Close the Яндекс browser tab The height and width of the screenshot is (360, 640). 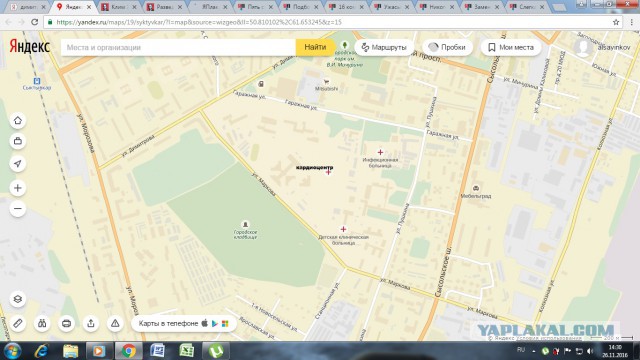tap(89, 7)
